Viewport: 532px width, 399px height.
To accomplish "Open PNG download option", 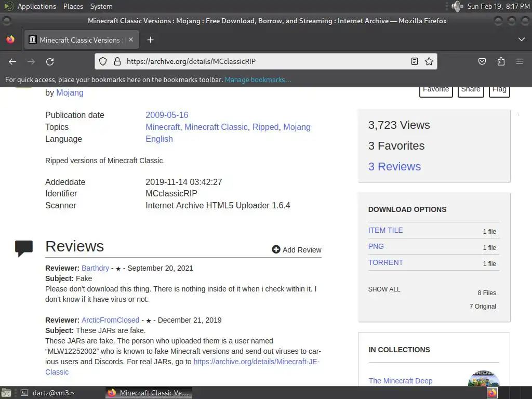I will coord(376,246).
